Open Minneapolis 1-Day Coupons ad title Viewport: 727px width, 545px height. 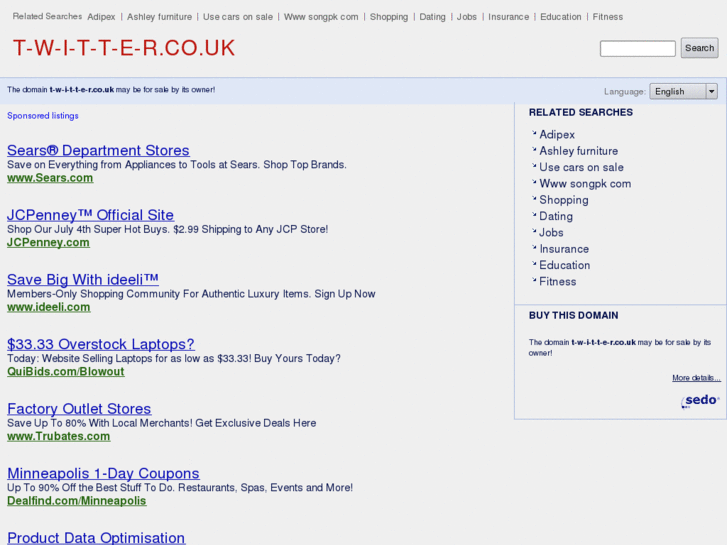tap(103, 473)
